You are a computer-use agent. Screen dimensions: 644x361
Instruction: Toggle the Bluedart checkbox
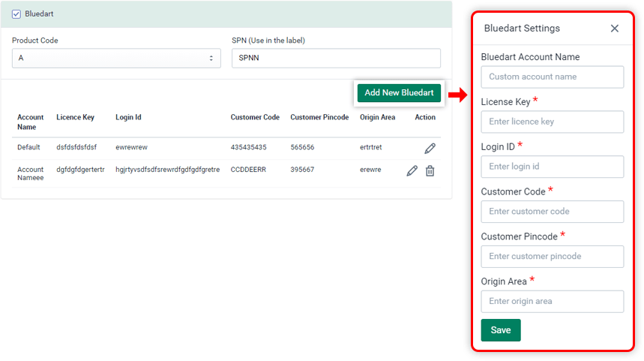click(16, 14)
